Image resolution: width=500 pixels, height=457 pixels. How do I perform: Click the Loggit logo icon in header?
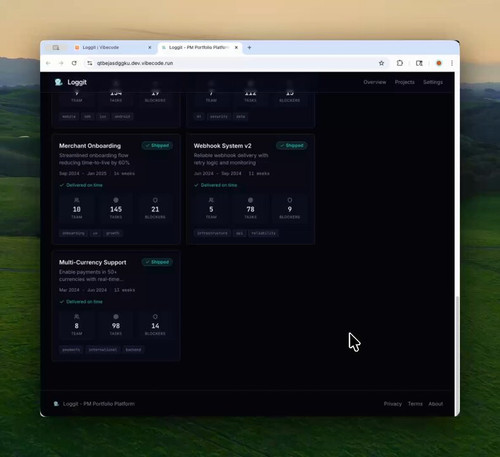pos(59,82)
